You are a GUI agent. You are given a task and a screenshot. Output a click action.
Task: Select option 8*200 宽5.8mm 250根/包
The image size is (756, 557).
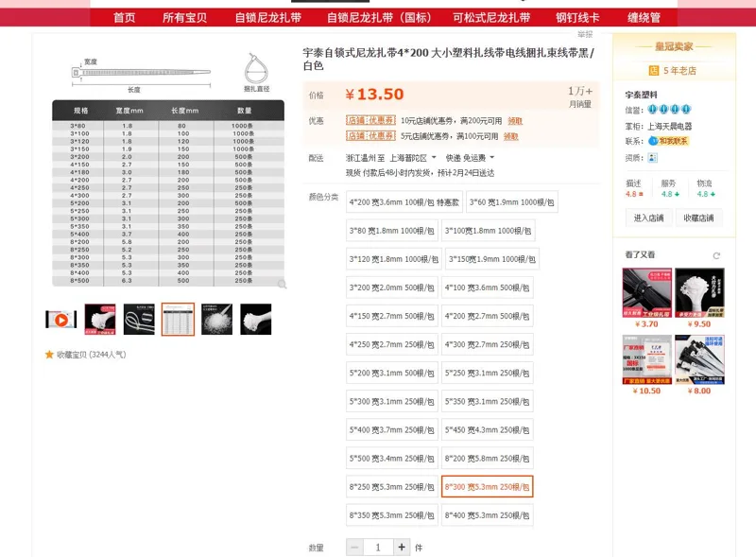(487, 459)
